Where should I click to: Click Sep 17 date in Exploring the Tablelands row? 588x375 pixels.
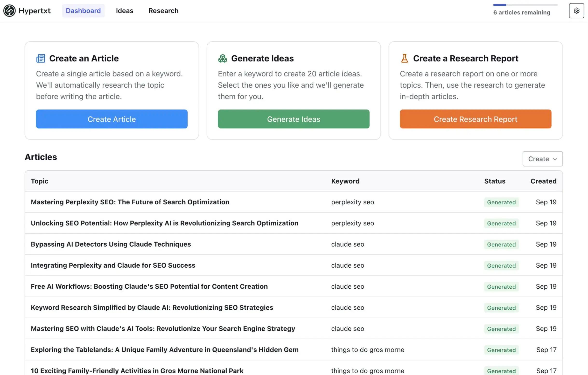click(x=546, y=350)
